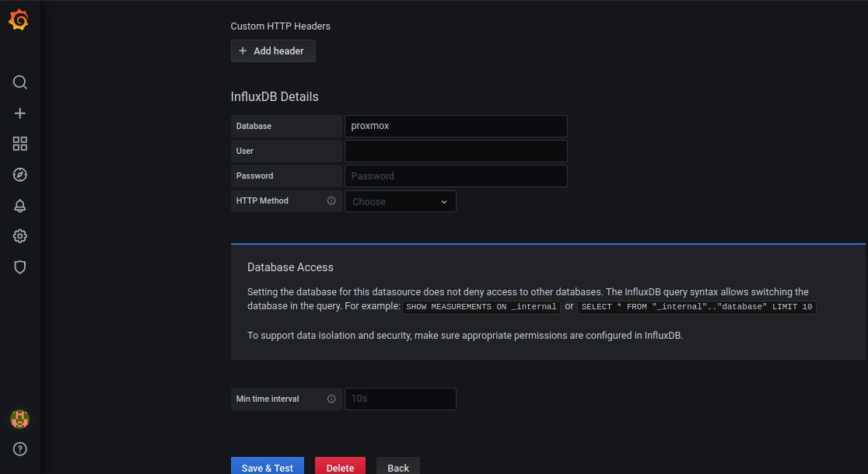Open Configuration gear icon in sidebar
Viewport: 868px width, 474px height.
(x=20, y=236)
